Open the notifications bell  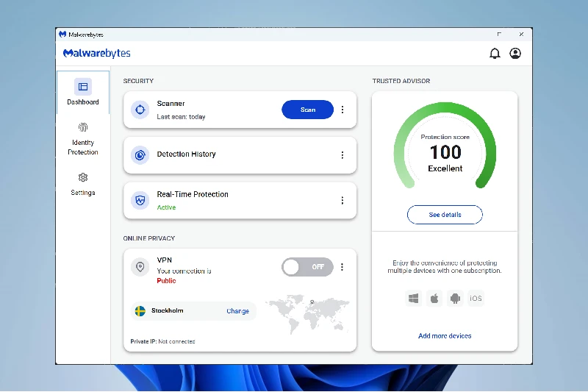point(495,54)
